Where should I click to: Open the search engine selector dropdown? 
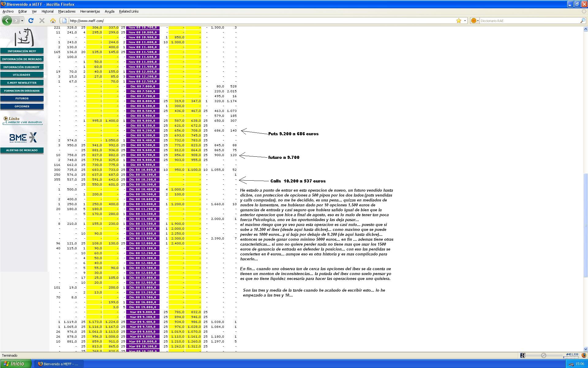475,21
